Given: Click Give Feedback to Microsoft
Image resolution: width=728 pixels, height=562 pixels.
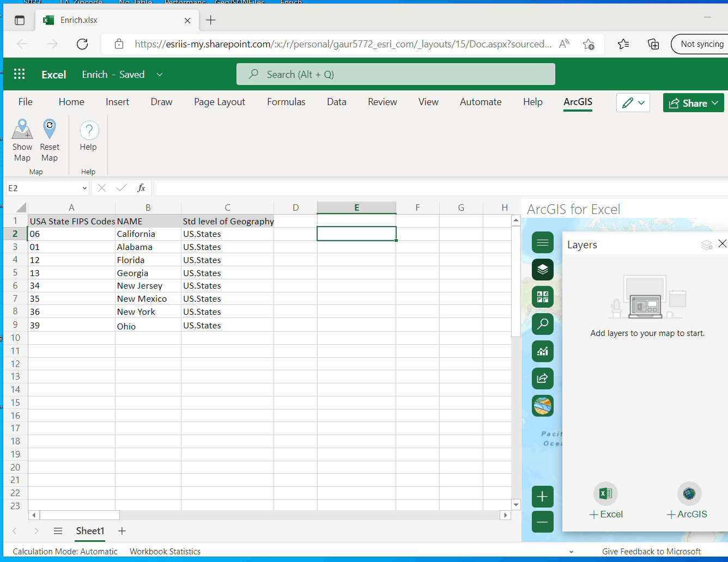Looking at the screenshot, I should pos(651,552).
